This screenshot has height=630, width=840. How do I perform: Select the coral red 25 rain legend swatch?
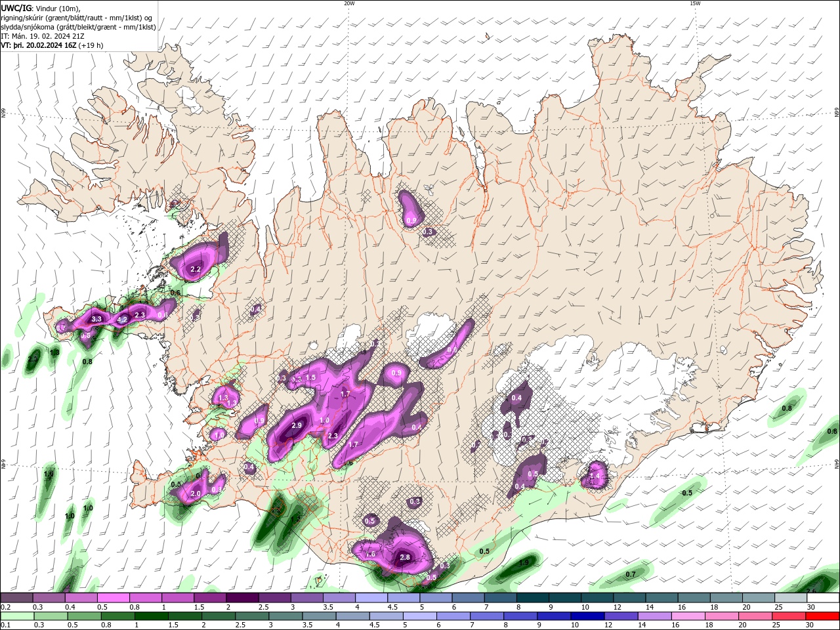(788, 616)
